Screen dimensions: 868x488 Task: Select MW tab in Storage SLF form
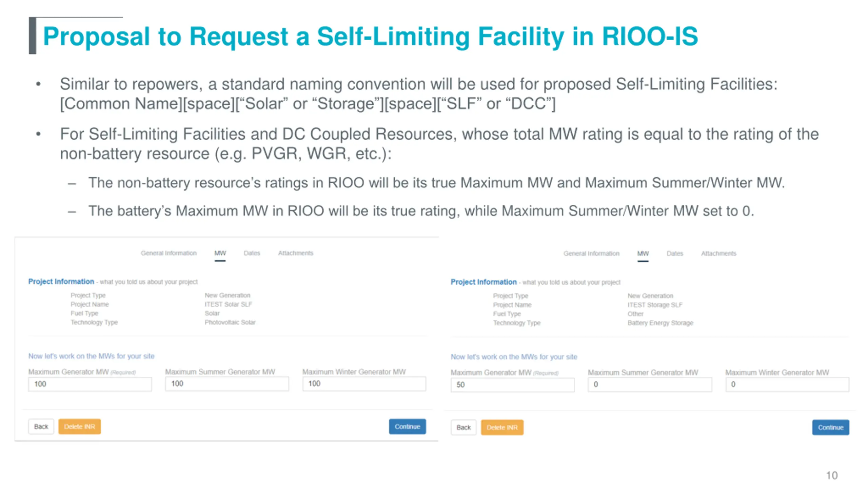point(643,253)
